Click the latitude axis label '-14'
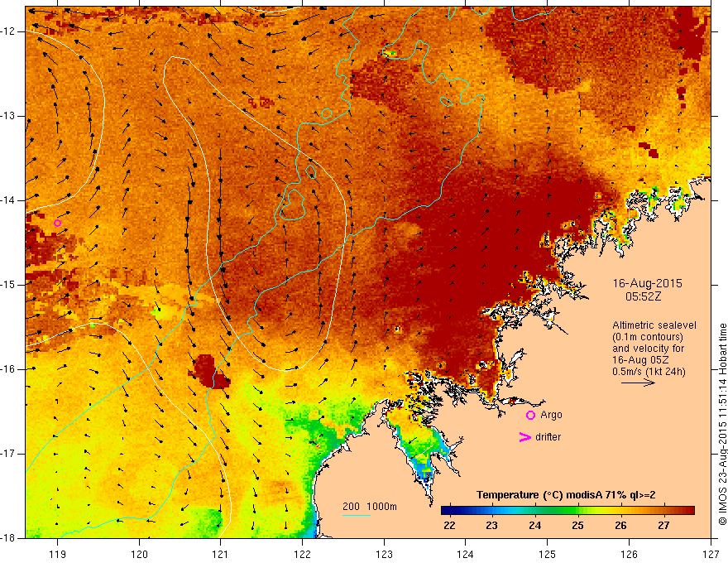The image size is (728, 563). click(x=8, y=200)
